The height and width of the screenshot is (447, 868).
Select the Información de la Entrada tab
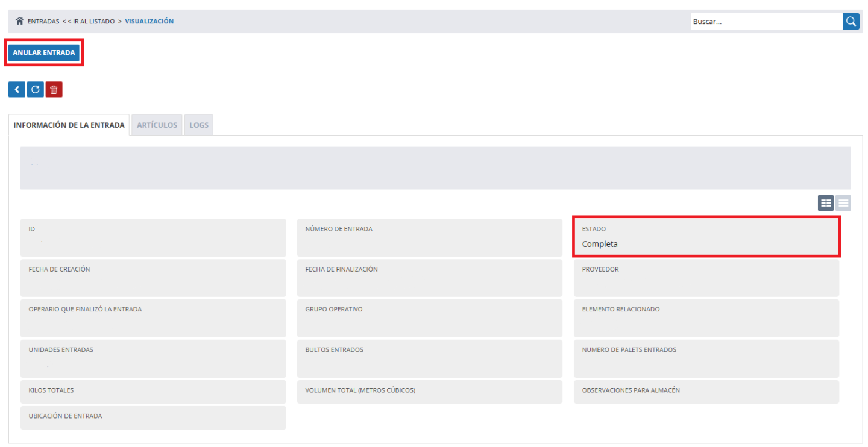click(69, 125)
